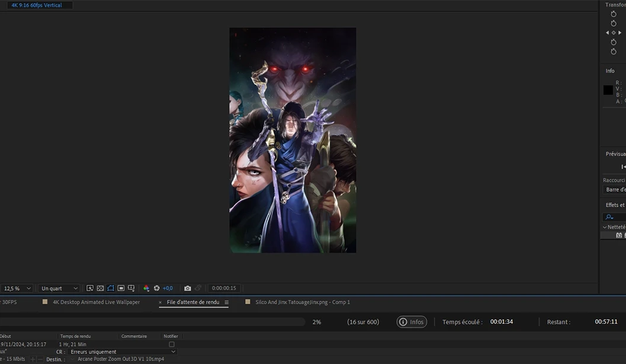Click the Notifier column header
Image resolution: width=626 pixels, height=364 pixels.
click(x=171, y=336)
